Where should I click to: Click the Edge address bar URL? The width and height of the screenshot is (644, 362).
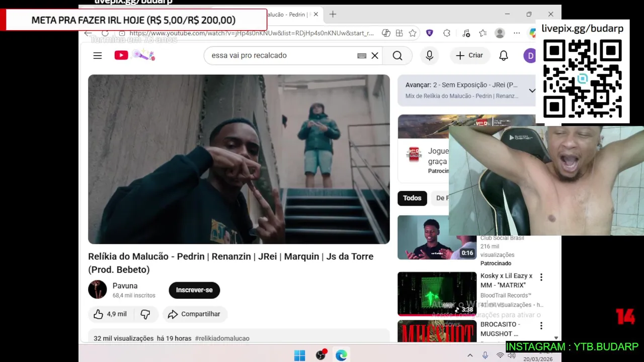(x=252, y=33)
